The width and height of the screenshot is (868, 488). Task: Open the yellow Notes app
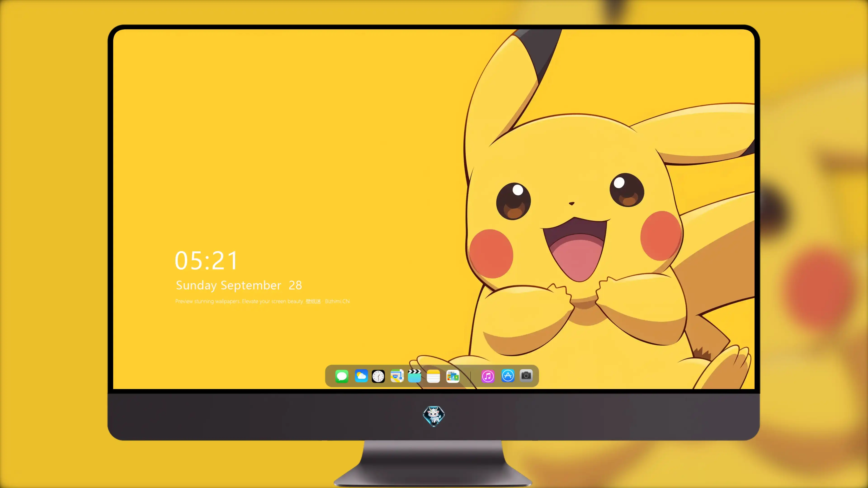pyautogui.click(x=433, y=376)
